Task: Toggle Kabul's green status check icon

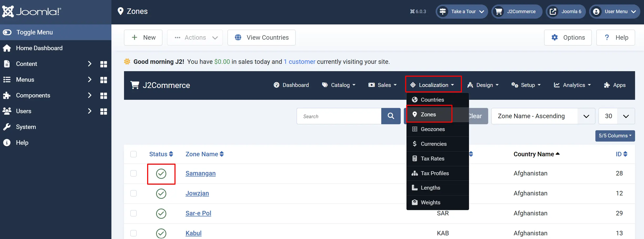Action: coord(161,233)
